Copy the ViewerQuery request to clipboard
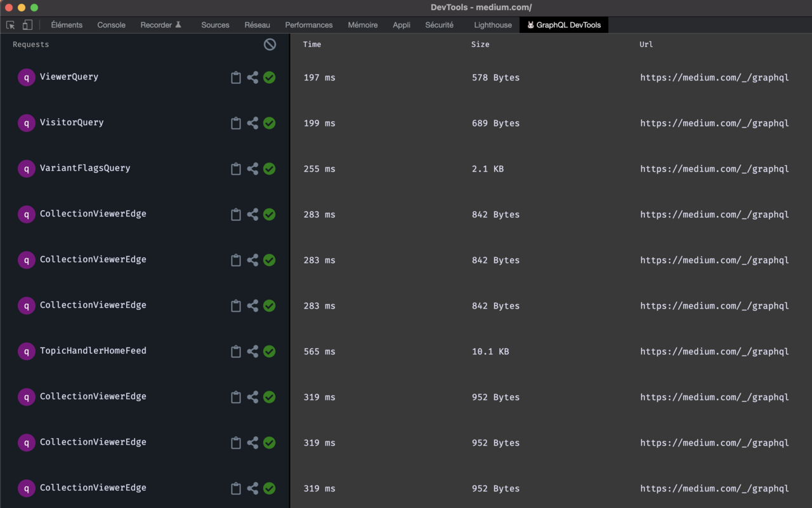 click(236, 77)
